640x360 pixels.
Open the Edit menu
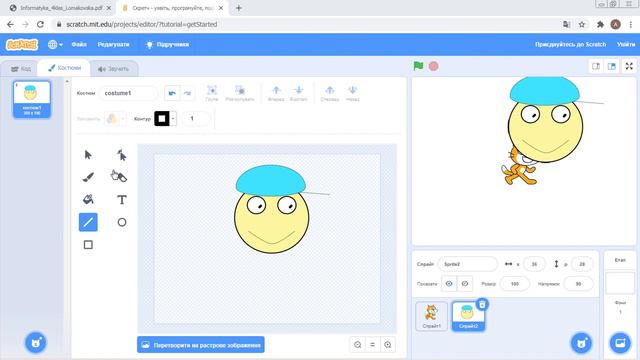pos(113,44)
